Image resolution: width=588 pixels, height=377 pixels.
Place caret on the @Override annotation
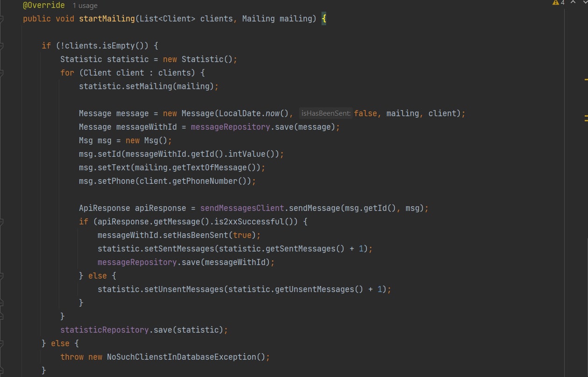(x=44, y=6)
